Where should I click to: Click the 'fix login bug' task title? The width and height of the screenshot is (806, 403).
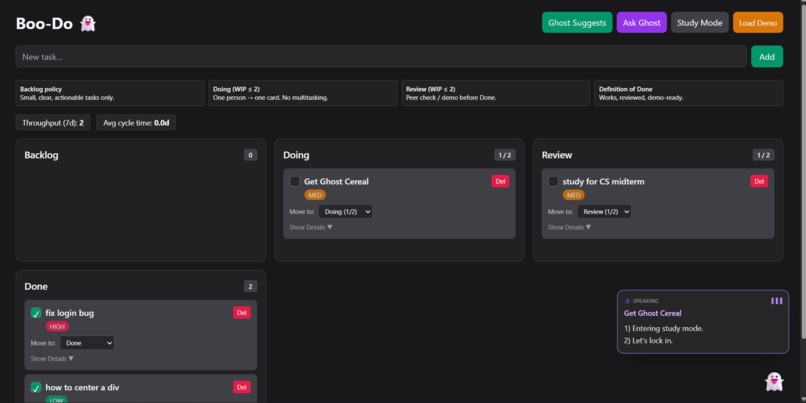click(x=69, y=313)
